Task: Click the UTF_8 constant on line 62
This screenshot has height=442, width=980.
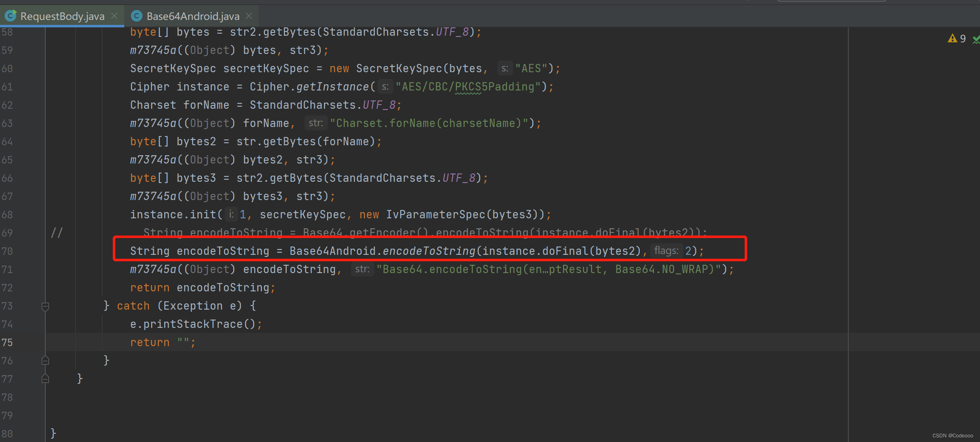Action: pyautogui.click(x=379, y=105)
